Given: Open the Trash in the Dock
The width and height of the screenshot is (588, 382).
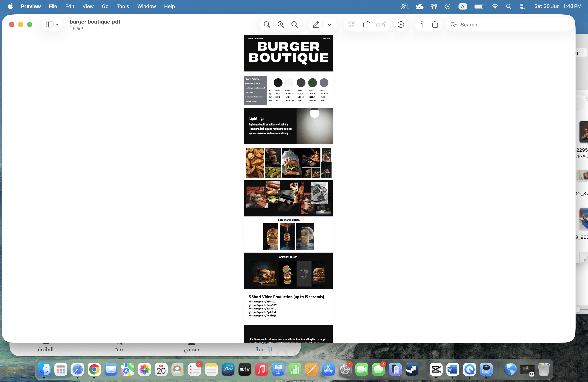Looking at the screenshot, I should (x=543, y=370).
